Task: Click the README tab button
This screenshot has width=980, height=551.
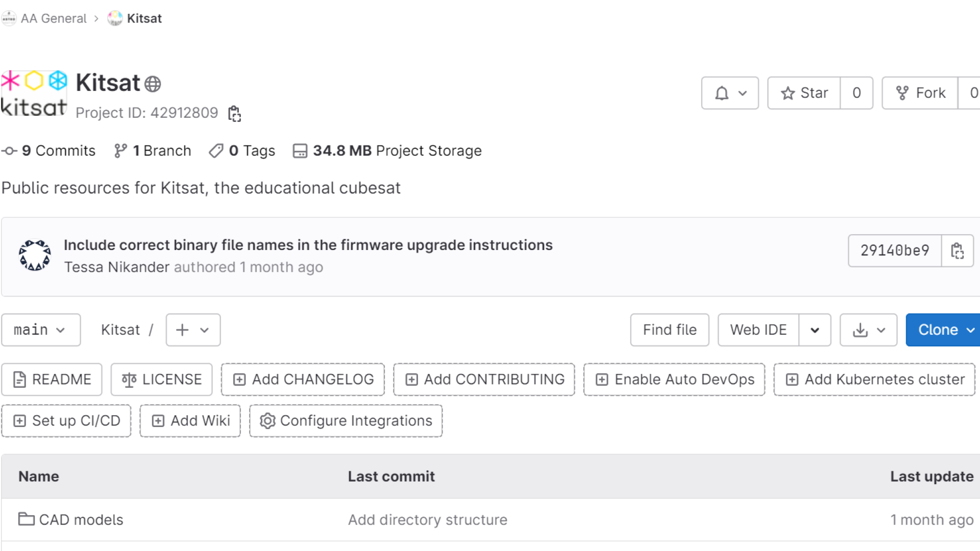Action: pos(52,380)
